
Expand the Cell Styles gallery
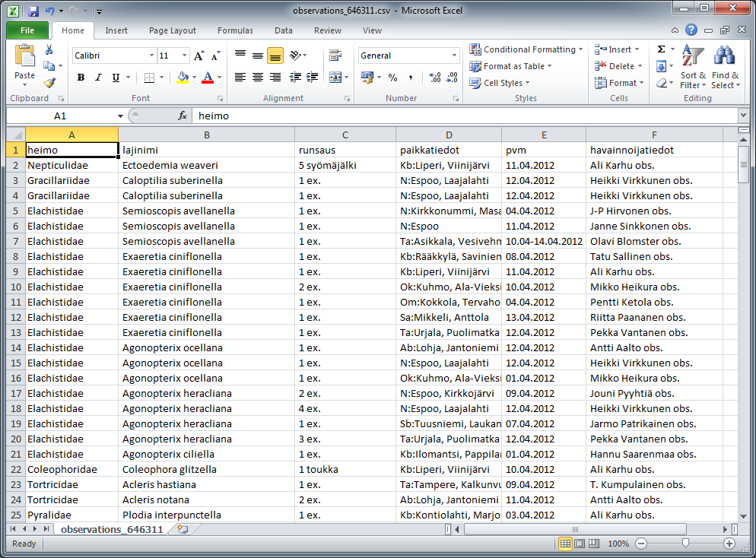[x=500, y=84]
